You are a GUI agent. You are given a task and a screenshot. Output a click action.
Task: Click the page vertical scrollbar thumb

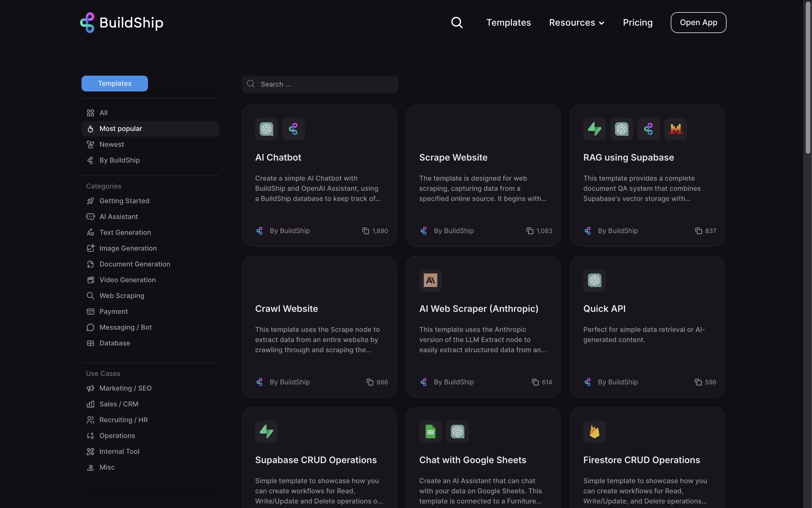[x=808, y=77]
